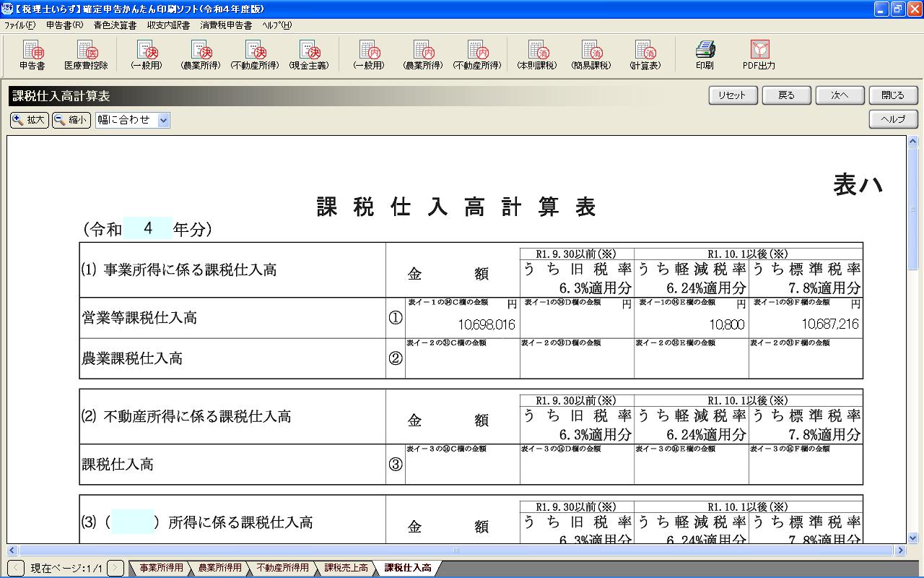The image size is (924, 578).
Task: Click the 次へ button
Action: click(x=840, y=95)
